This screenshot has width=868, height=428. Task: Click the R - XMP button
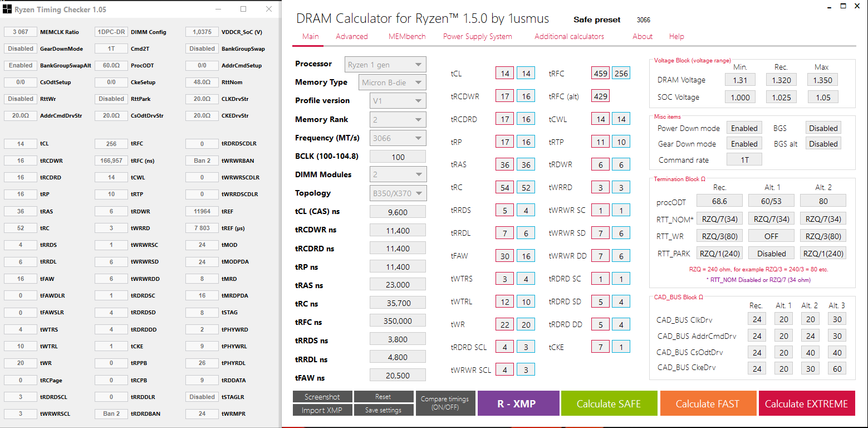[x=518, y=403]
